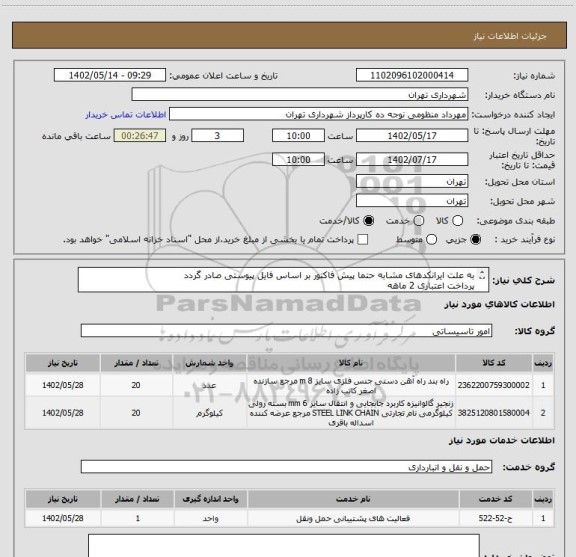The image size is (576, 557).
Task: Click the کیلوگرم unit cell
Action: tap(209, 413)
